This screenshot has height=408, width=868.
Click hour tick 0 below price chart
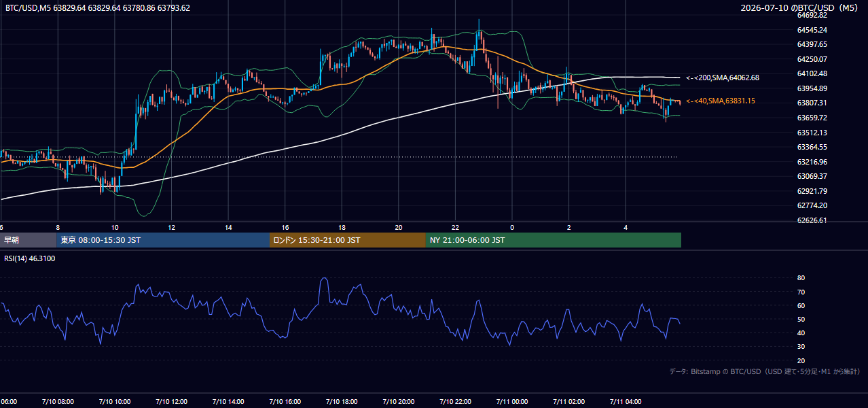pos(512,228)
